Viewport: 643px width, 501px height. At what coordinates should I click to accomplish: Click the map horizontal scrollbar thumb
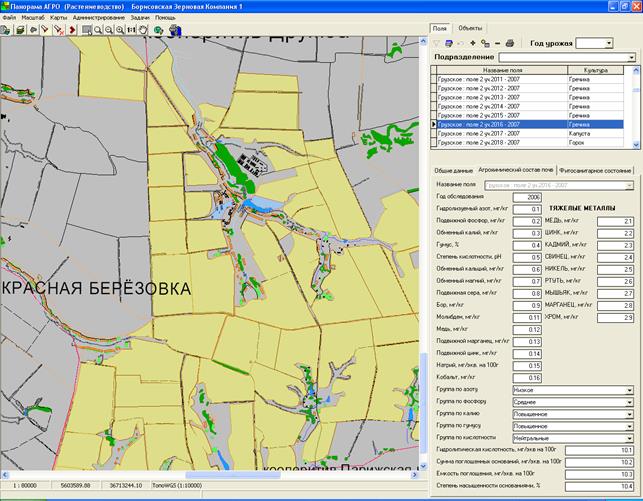233,475
